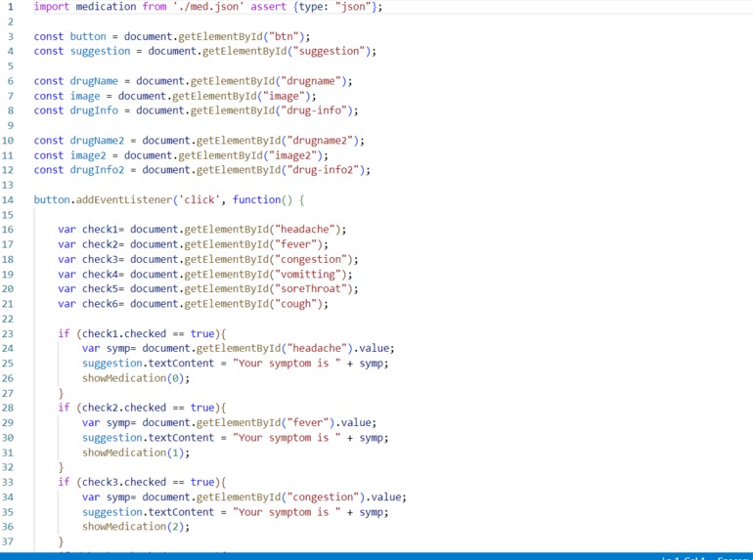Click the button variable declaration on line 3
The width and height of the screenshot is (753, 560).
tap(88, 36)
